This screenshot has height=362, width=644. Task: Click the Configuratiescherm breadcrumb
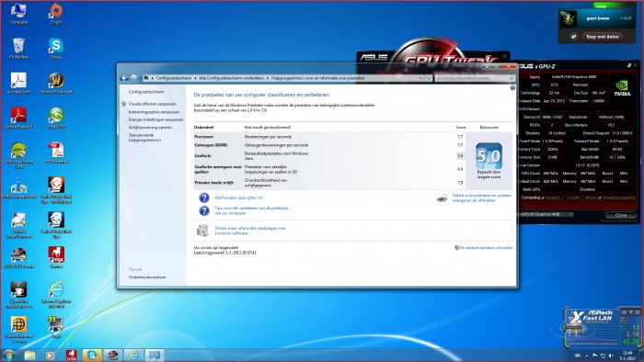coord(174,78)
